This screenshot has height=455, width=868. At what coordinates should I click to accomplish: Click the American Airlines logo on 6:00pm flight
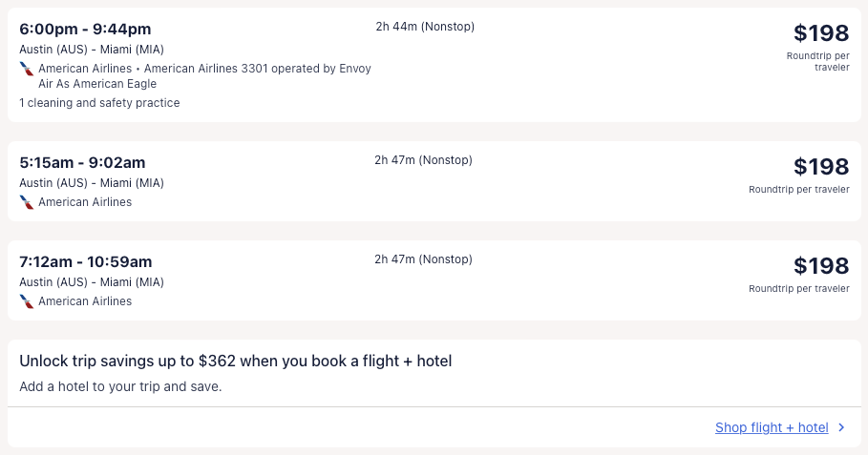27,69
